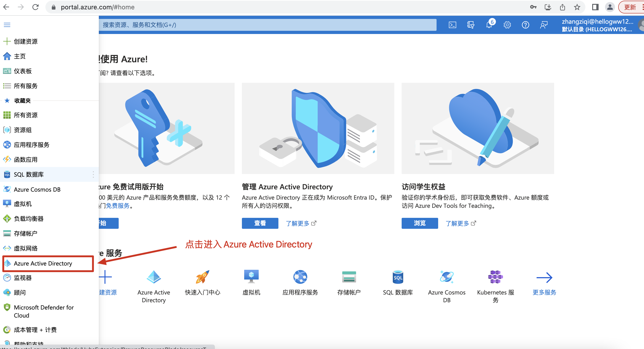Image resolution: width=644 pixels, height=349 pixels.
Task: Reload the Azure portal page
Action: pyautogui.click(x=36, y=7)
